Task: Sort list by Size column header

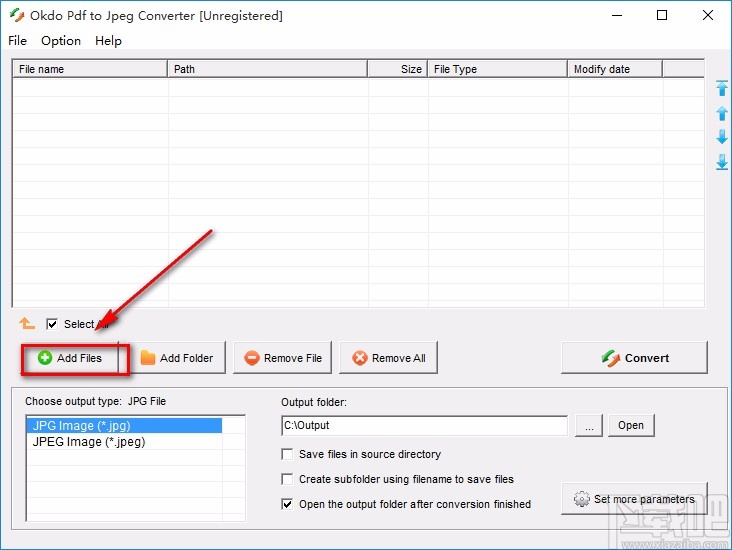Action: [397, 69]
